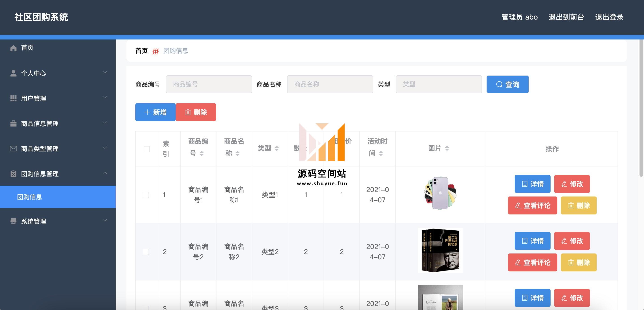This screenshot has width=644, height=310.
Task: Click the row 3 修改 button
Action: (x=572, y=298)
